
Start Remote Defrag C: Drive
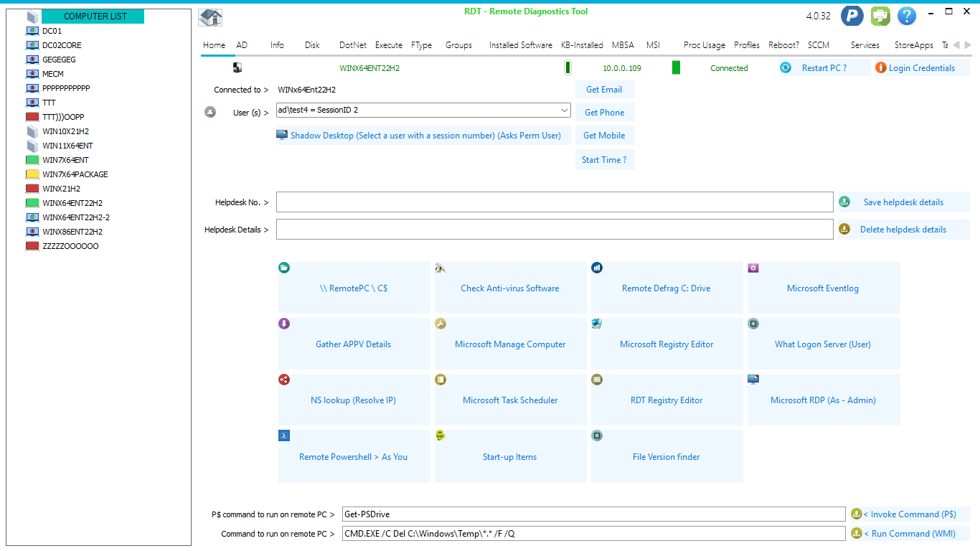coord(666,288)
